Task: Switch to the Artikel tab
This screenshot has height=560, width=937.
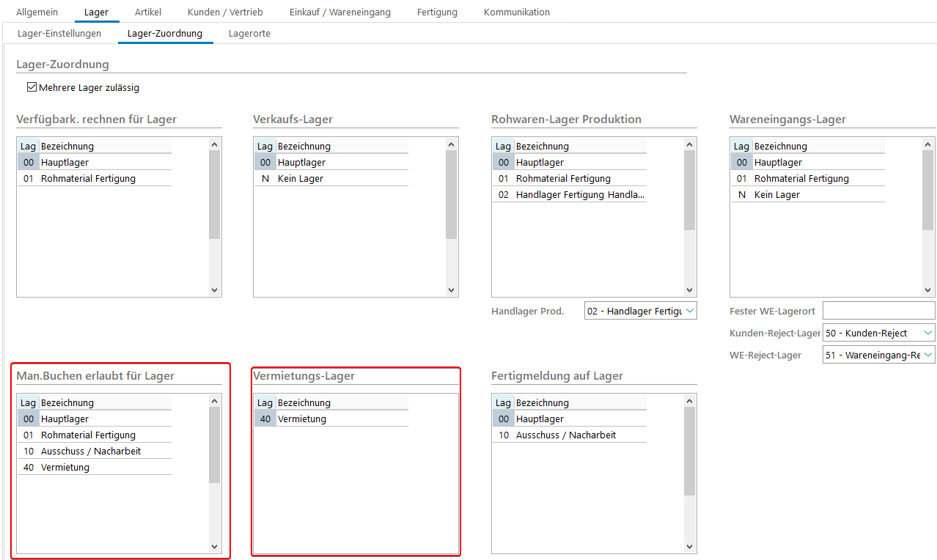Action: pos(148,12)
